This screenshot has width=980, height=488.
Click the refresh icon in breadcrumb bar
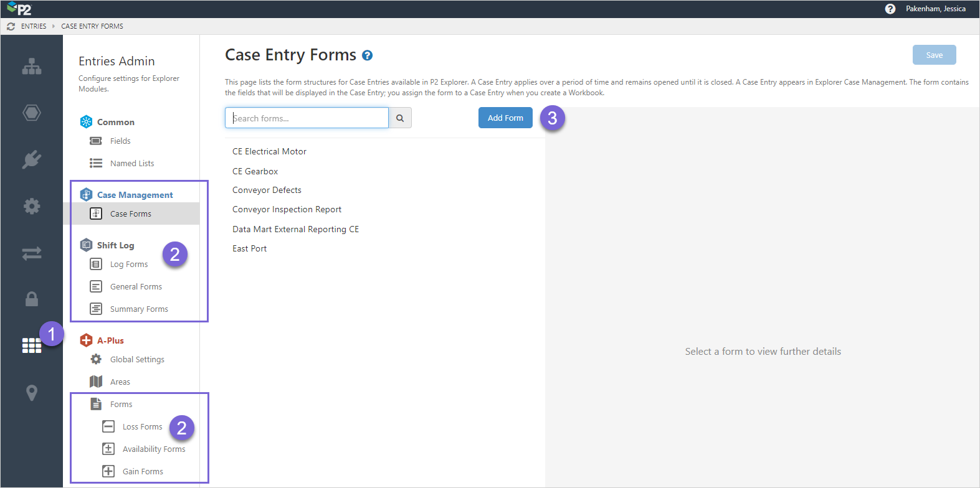click(x=11, y=26)
